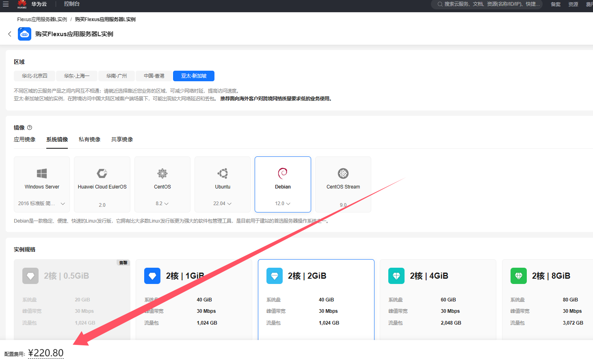
Task: Click the CentOS Stream logo icon
Action: [343, 173]
